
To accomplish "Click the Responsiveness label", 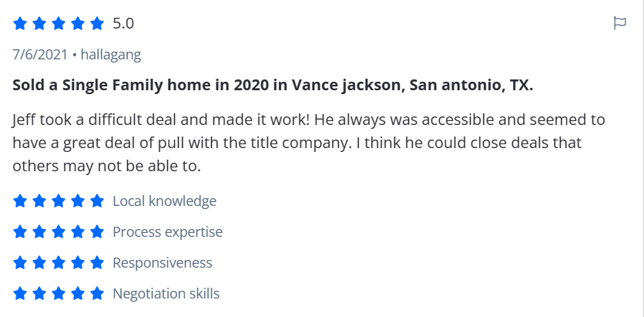I will point(162,263).
